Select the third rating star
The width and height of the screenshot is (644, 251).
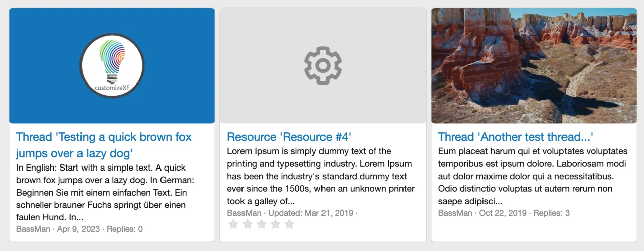coord(261,224)
